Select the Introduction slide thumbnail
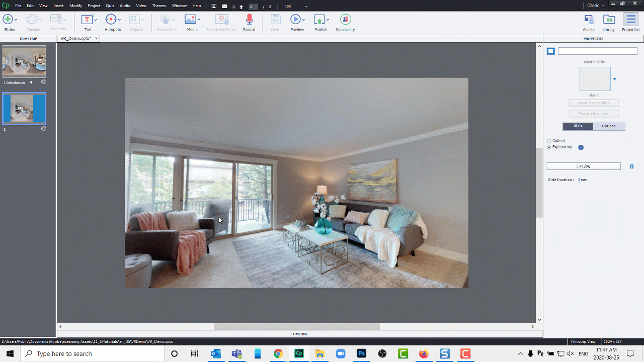Viewport: 644px width, 362px height. click(24, 61)
